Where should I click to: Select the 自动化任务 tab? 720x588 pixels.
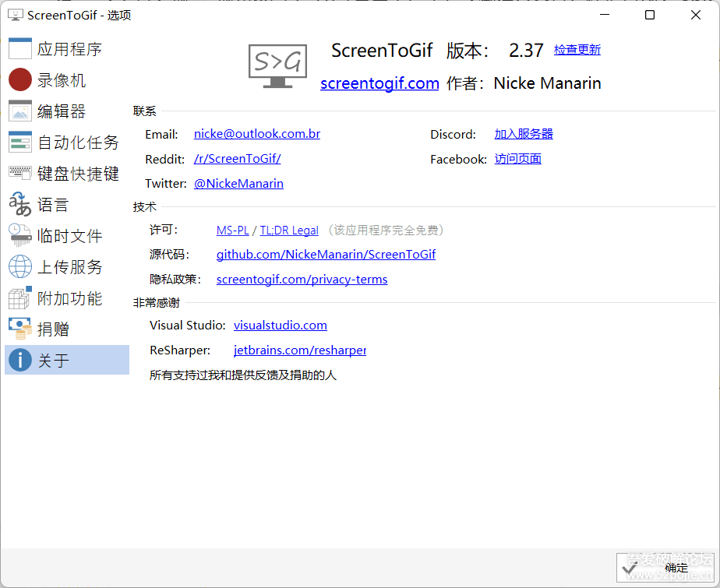tap(67, 142)
